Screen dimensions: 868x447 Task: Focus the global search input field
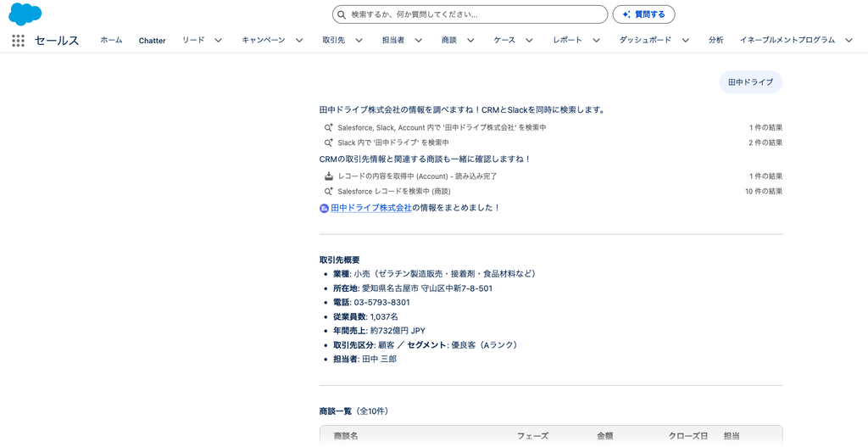[470, 14]
